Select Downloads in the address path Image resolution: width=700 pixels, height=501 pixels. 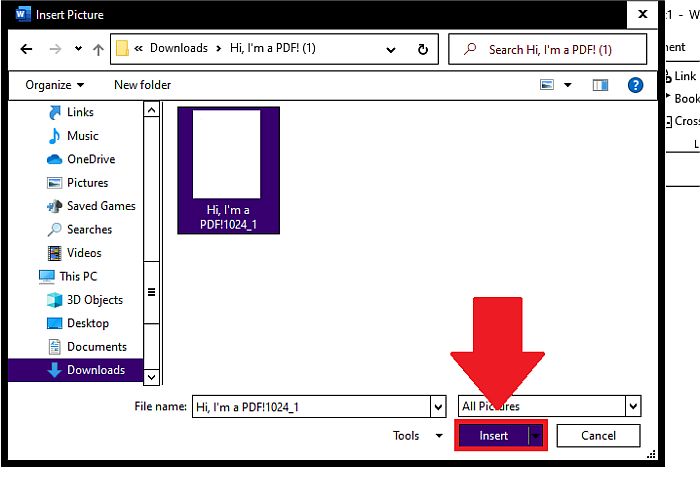179,48
